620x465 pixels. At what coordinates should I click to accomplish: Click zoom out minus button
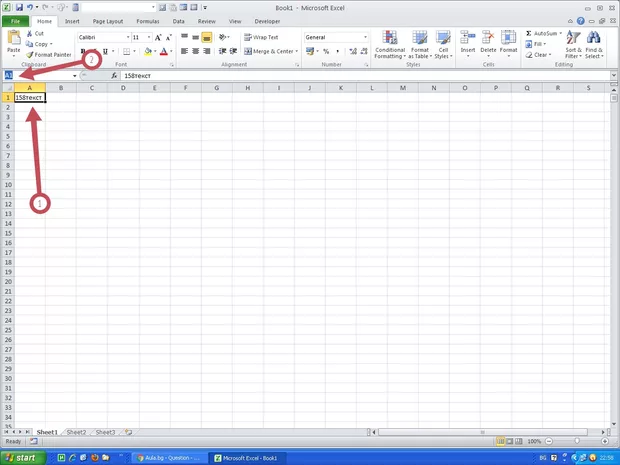pyautogui.click(x=549, y=441)
